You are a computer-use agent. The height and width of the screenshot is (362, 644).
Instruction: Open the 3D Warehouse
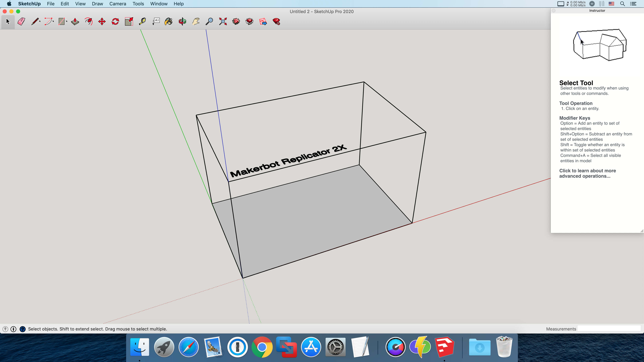pyautogui.click(x=236, y=22)
